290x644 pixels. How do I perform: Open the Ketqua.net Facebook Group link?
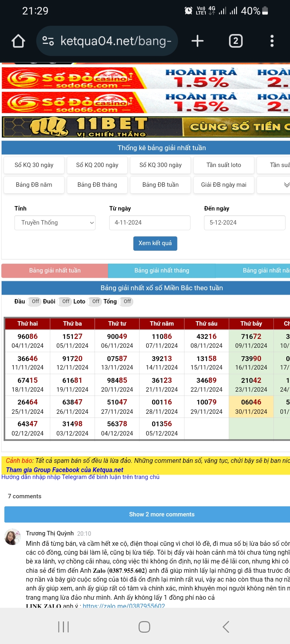pyautogui.click(x=64, y=470)
